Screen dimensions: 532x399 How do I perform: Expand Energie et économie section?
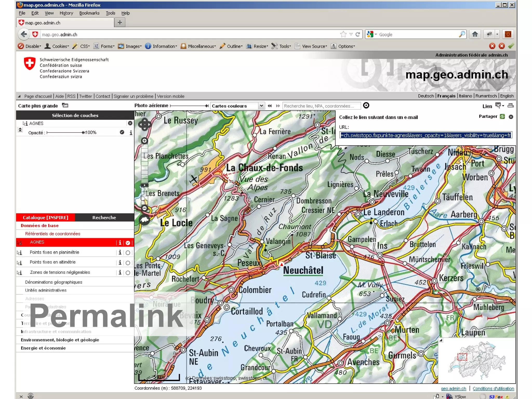click(x=43, y=348)
